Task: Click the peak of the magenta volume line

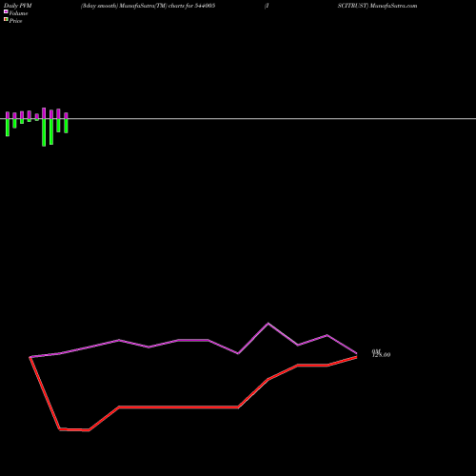Action: (x=268, y=324)
